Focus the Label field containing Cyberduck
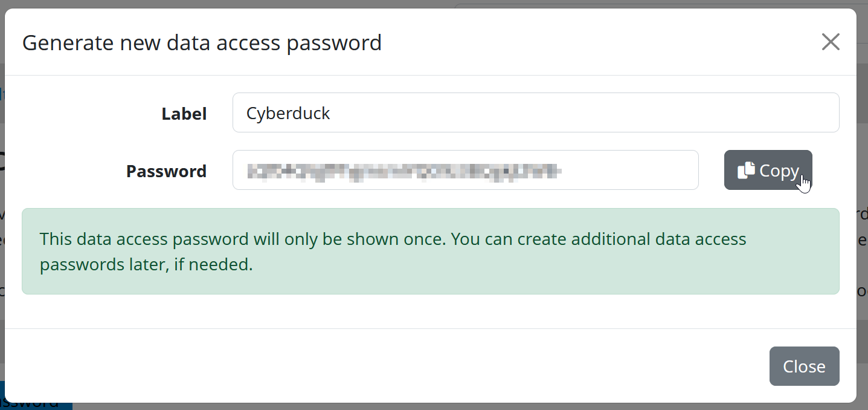 (535, 112)
